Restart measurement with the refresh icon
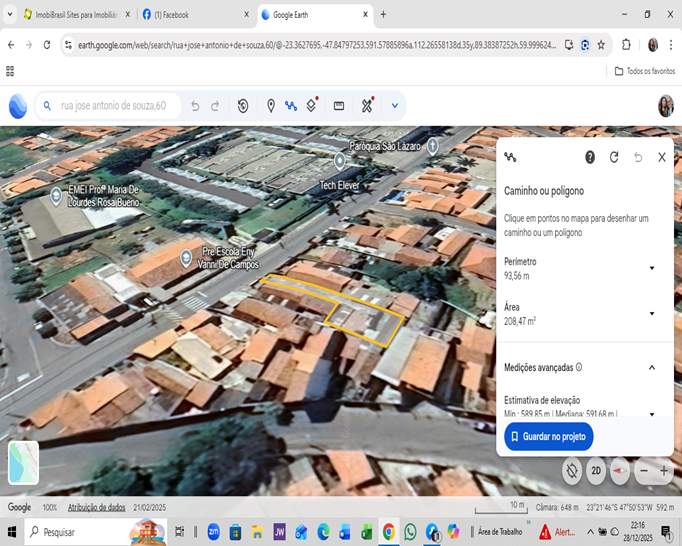Viewport: 682px width, 546px height. [x=614, y=157]
